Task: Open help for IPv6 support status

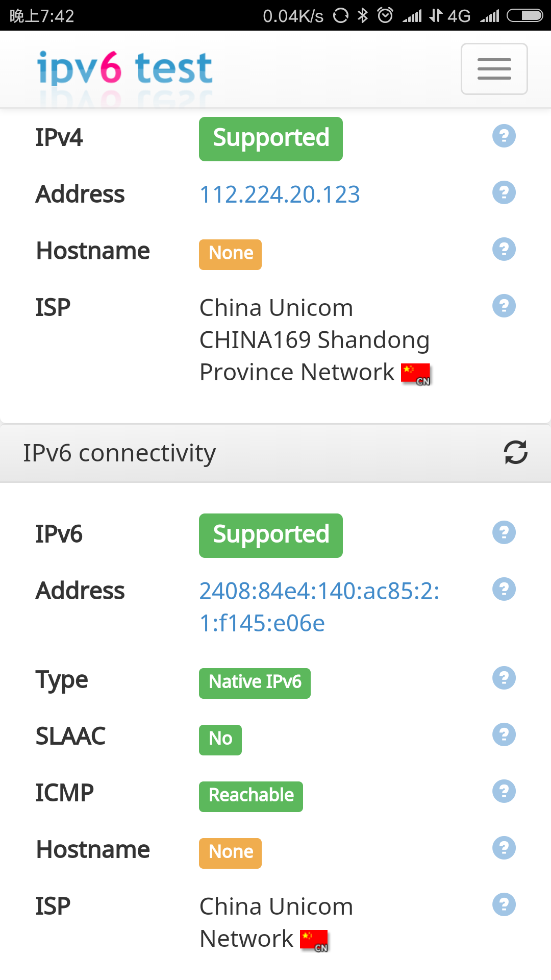Action: 504,532
